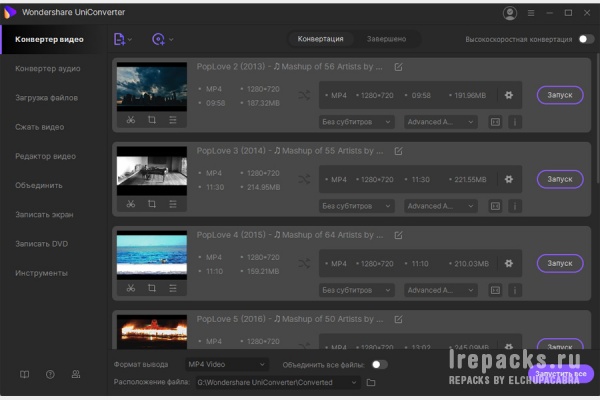This screenshot has width=600, height=400.
Task: Open the user account icon in title bar
Action: pyautogui.click(x=510, y=13)
